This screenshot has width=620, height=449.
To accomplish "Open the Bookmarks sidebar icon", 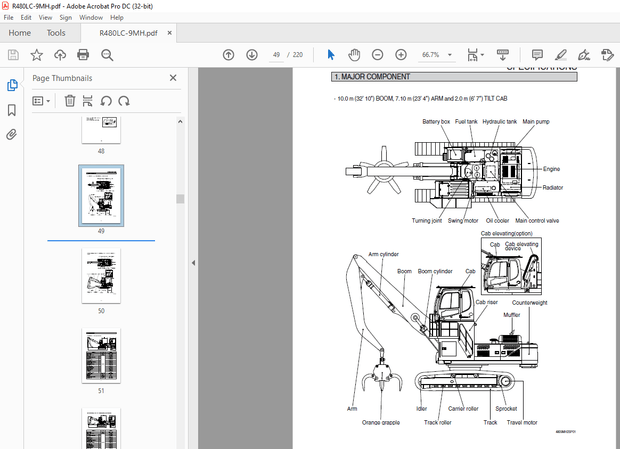I will click(x=12, y=110).
